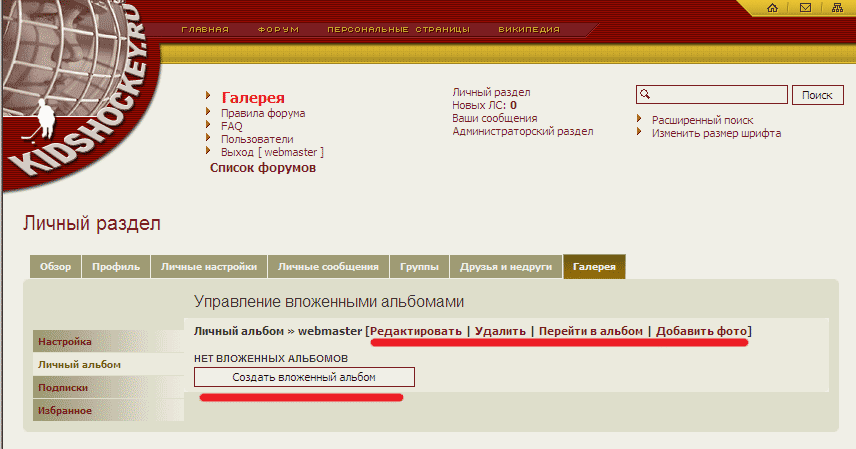Switch to the Профиль tab
The image size is (856, 449).
coord(116,267)
